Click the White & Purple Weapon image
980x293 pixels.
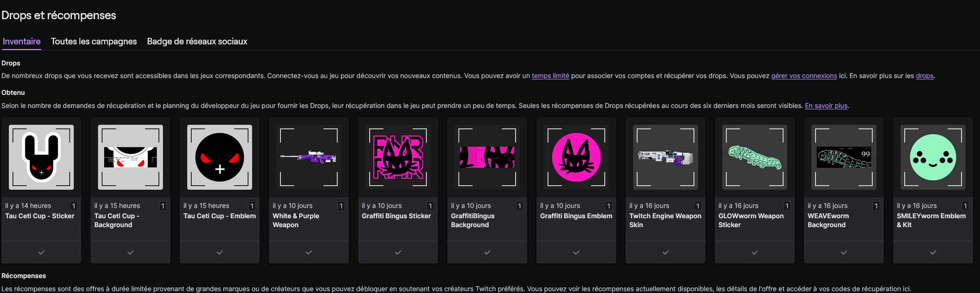[x=309, y=157]
